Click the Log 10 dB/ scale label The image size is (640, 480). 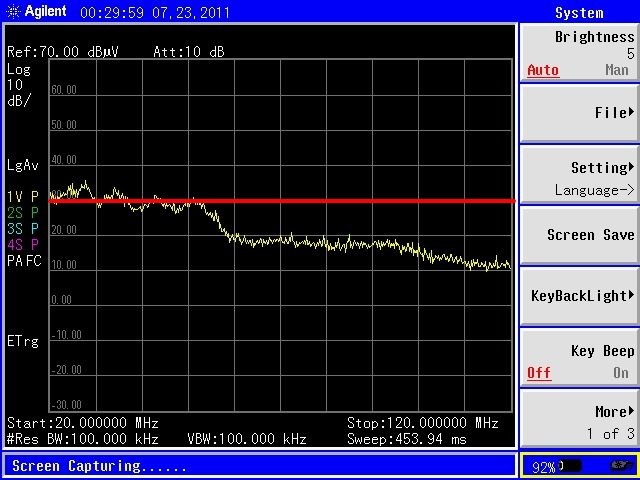click(19, 85)
